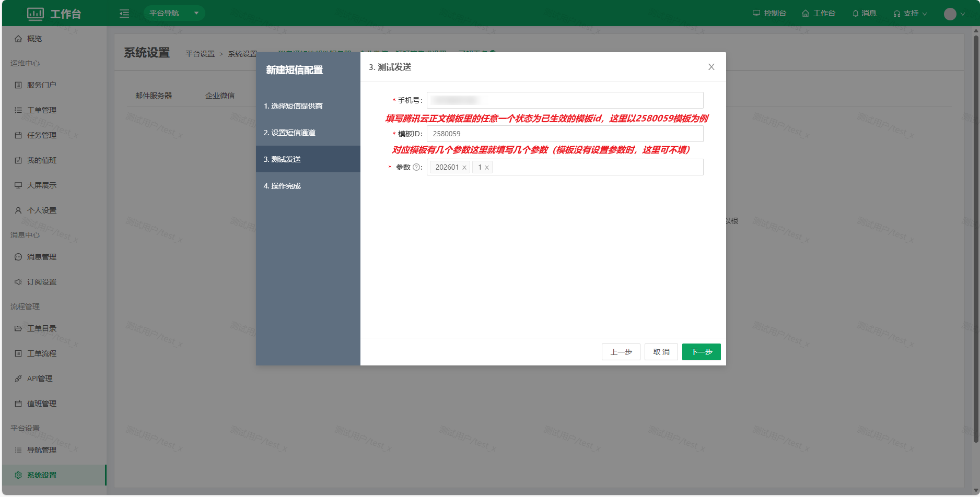The image size is (980, 497).
Task: Expand the 支持 dropdown menu
Action: pyautogui.click(x=910, y=14)
